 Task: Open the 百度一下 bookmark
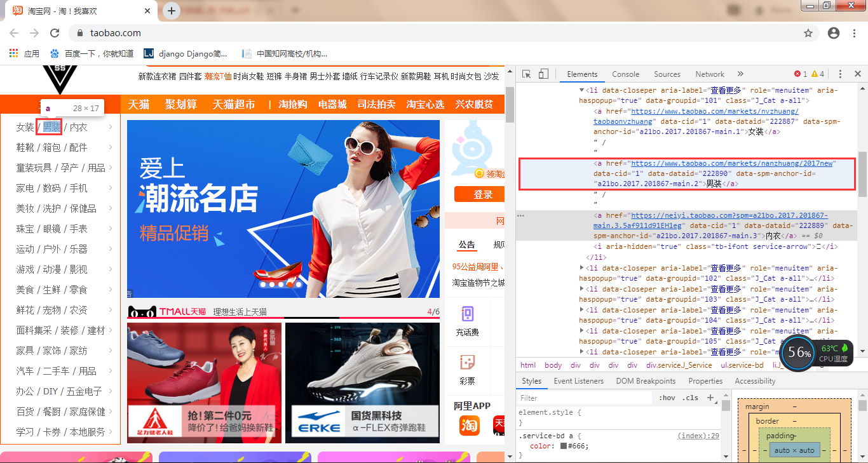tap(92, 54)
